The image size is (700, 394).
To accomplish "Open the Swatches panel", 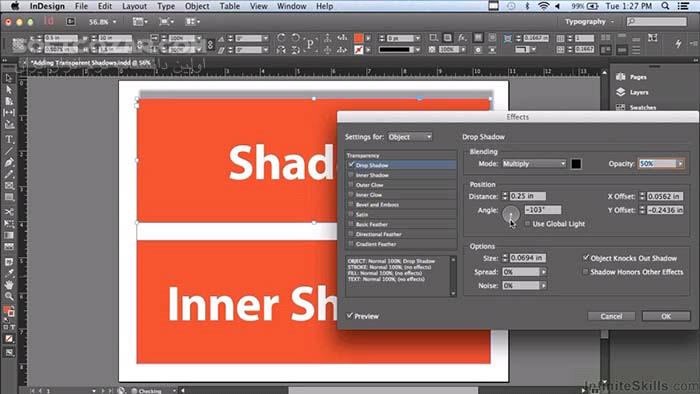I will click(636, 107).
